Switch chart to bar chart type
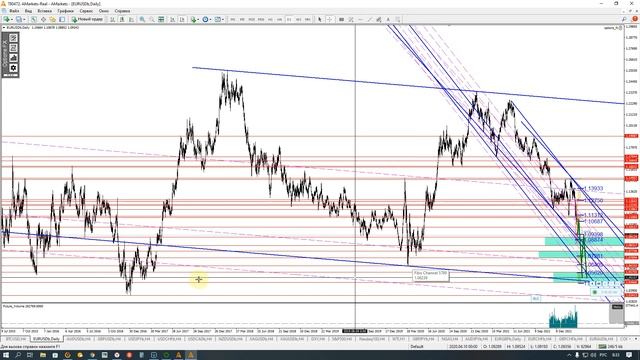640x360 pixels. click(112, 19)
